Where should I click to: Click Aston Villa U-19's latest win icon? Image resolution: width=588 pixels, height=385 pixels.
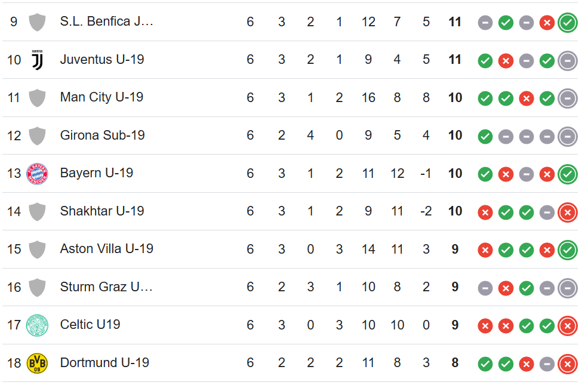coord(567,250)
